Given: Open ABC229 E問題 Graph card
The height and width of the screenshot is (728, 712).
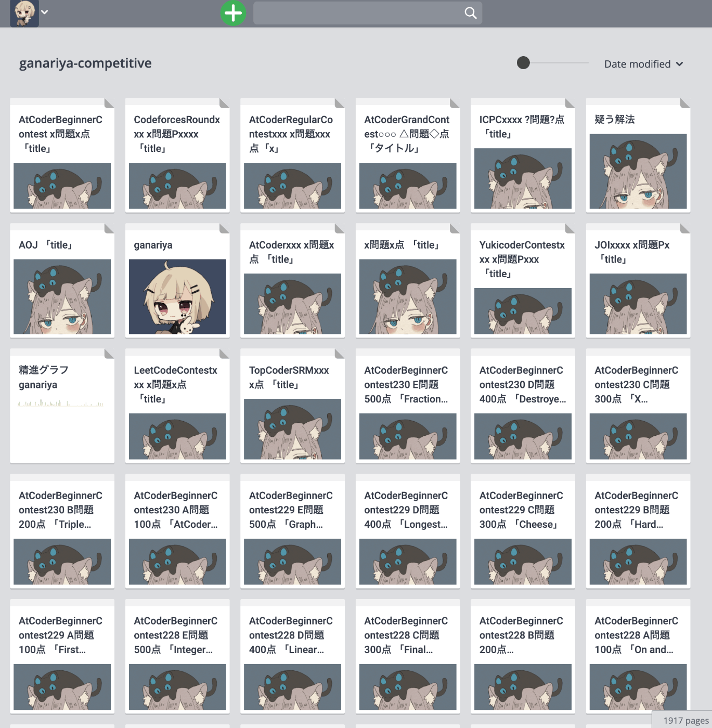Looking at the screenshot, I should tap(292, 531).
